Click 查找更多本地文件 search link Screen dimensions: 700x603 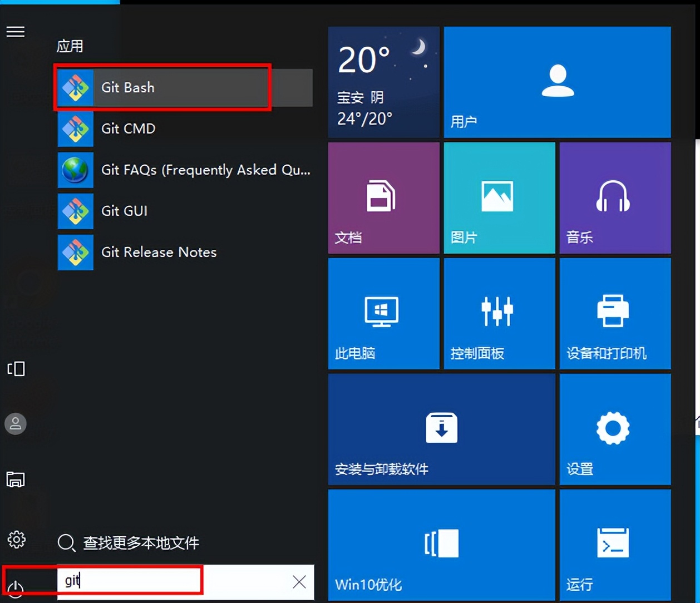point(129,542)
